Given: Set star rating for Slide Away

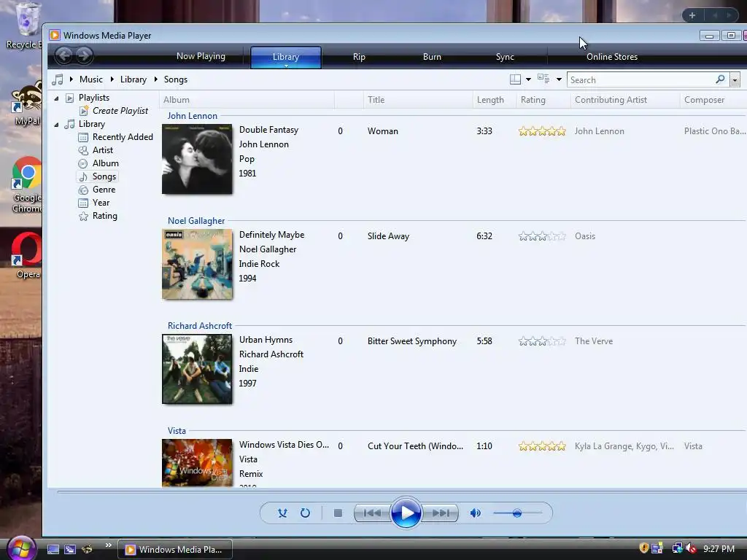Looking at the screenshot, I should (542, 236).
